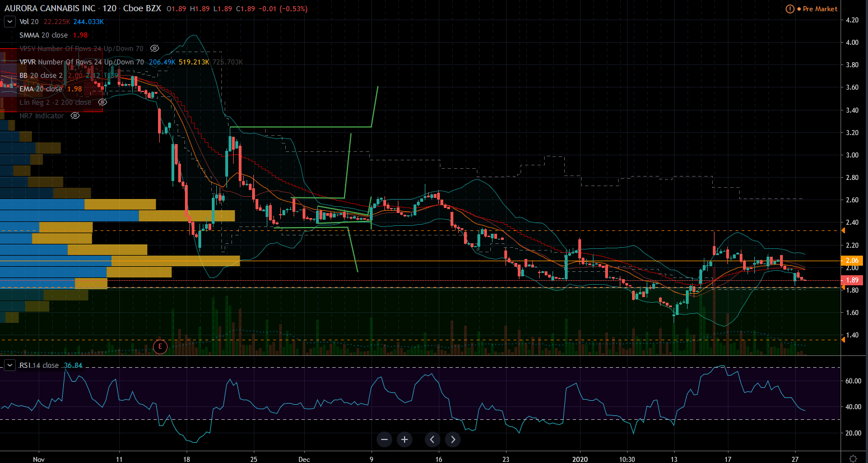Viewport: 868px width, 463px height.
Task: Click the orange Pre Market status dot
Action: tap(799, 9)
